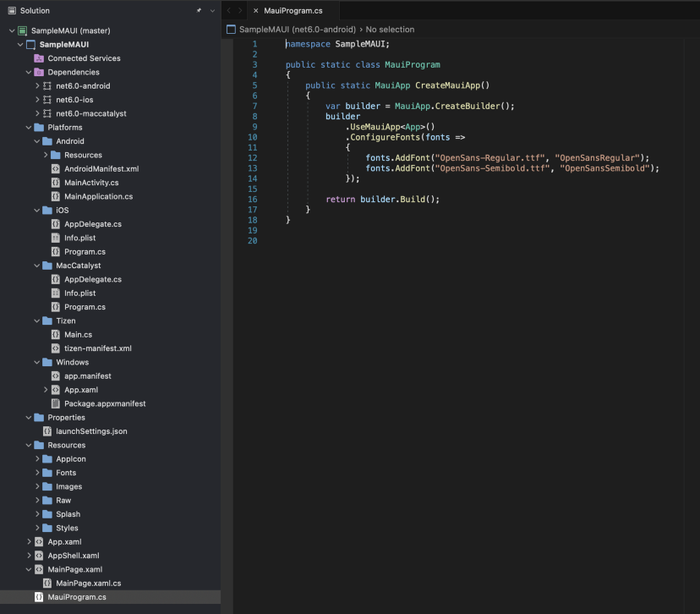Expand the root App.xaml node
This screenshot has height=614, width=700.
[x=29, y=541]
